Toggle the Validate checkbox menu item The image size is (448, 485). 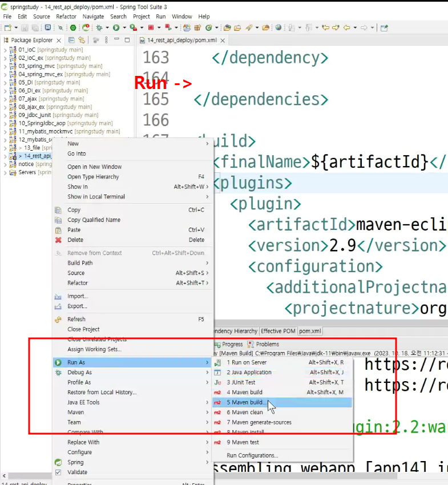[x=132, y=472]
